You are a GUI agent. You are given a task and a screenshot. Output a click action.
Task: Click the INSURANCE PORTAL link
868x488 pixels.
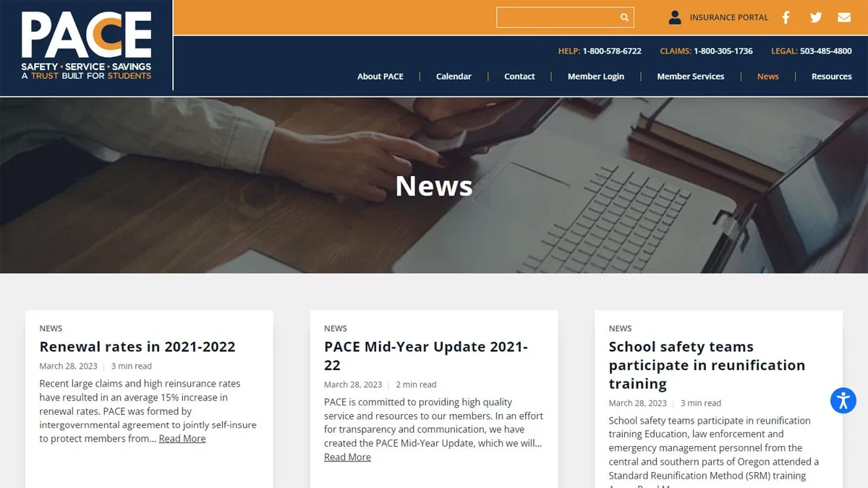[x=729, y=17]
